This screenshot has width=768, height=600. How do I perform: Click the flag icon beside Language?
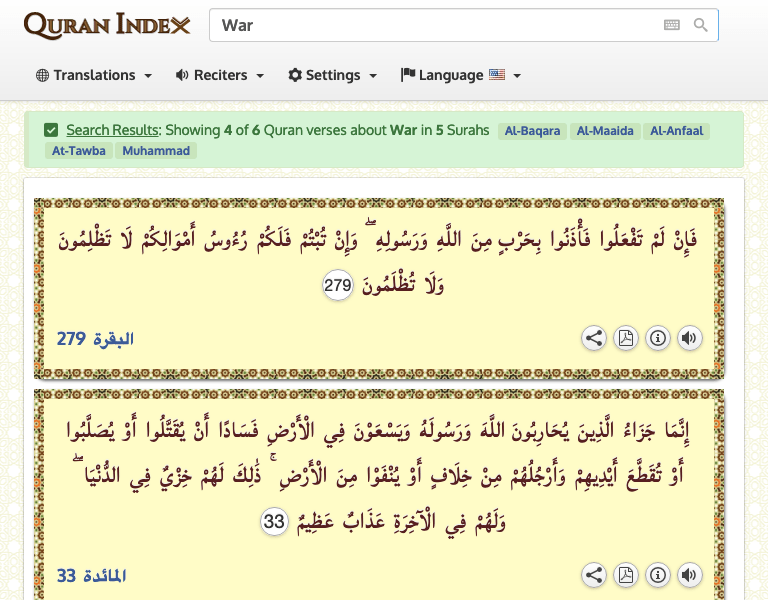coord(408,74)
